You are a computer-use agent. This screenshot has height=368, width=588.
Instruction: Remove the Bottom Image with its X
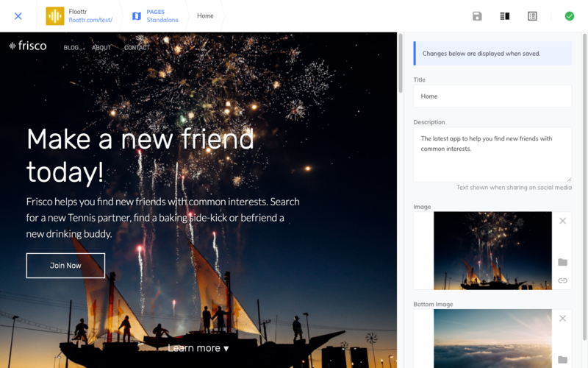point(562,318)
